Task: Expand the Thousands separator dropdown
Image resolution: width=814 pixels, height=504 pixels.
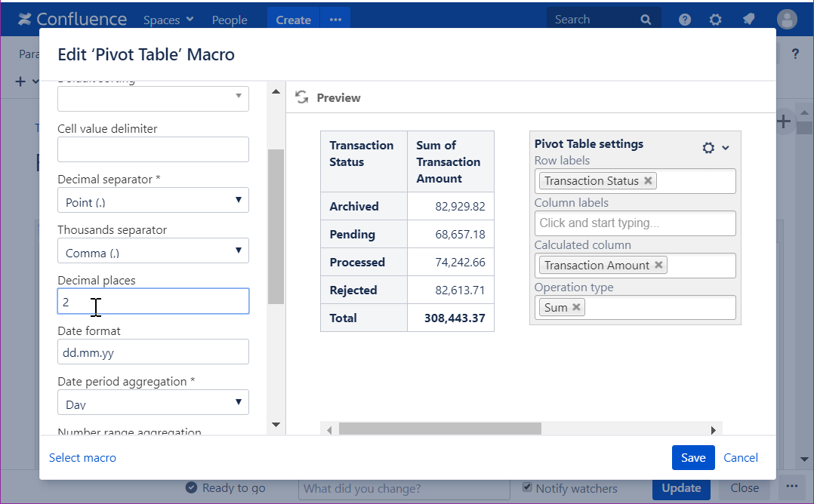Action: pos(153,251)
